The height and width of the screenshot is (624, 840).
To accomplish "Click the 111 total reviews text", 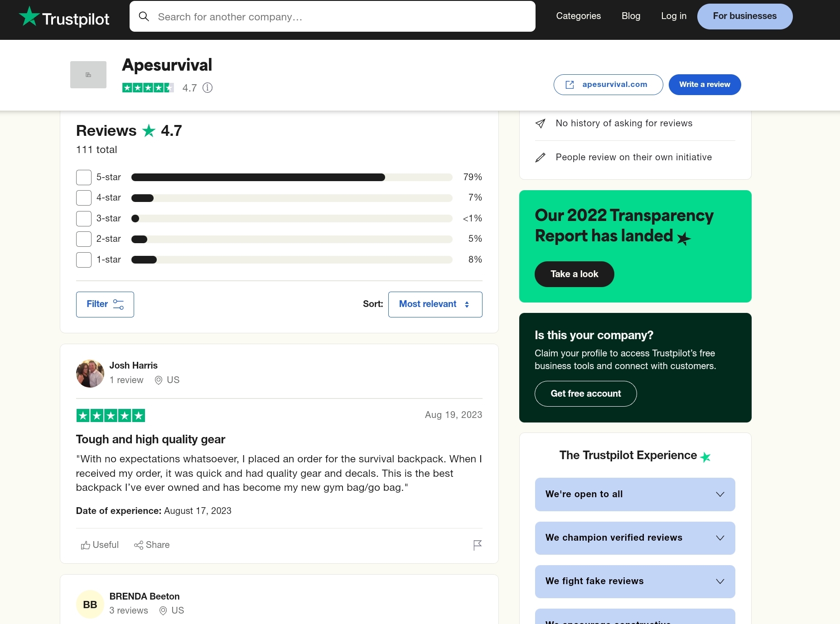I will [x=97, y=150].
